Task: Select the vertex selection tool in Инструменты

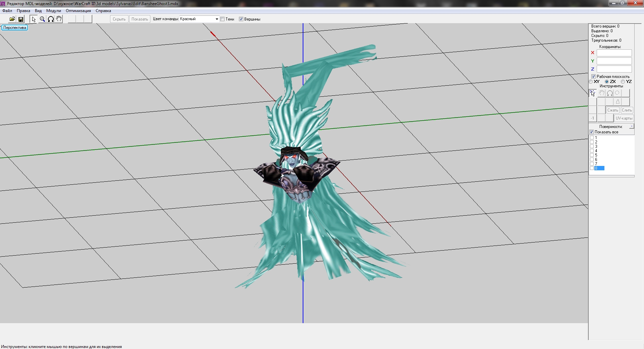Action: [593, 93]
